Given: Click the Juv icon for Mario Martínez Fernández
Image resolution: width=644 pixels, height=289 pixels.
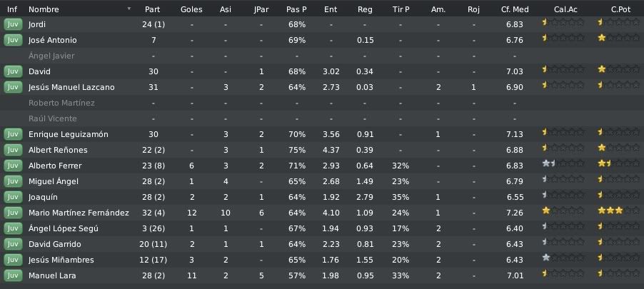Looking at the screenshot, I should (x=13, y=213).
